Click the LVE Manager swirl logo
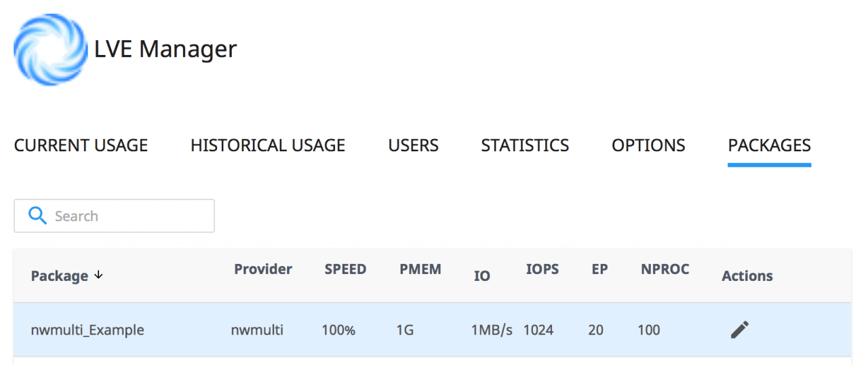 tap(51, 50)
